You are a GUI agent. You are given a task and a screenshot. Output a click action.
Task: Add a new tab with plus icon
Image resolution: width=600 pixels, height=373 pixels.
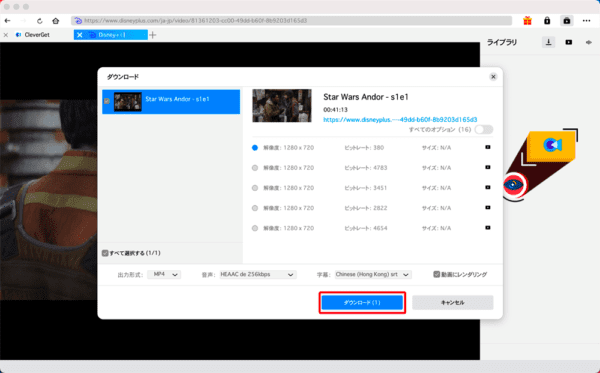(x=153, y=35)
